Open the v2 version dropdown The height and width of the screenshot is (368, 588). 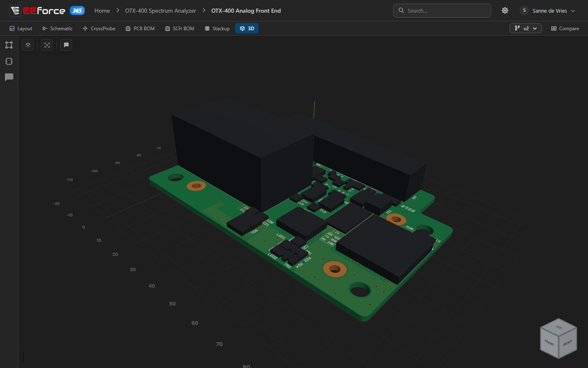[526, 28]
